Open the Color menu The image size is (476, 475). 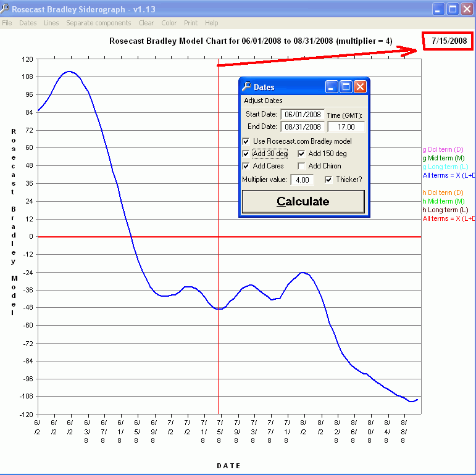pos(169,23)
